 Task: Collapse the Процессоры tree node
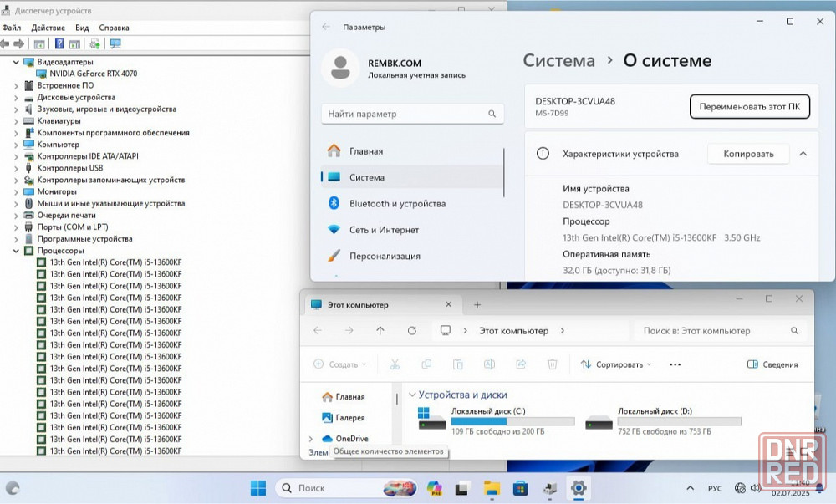(17, 251)
